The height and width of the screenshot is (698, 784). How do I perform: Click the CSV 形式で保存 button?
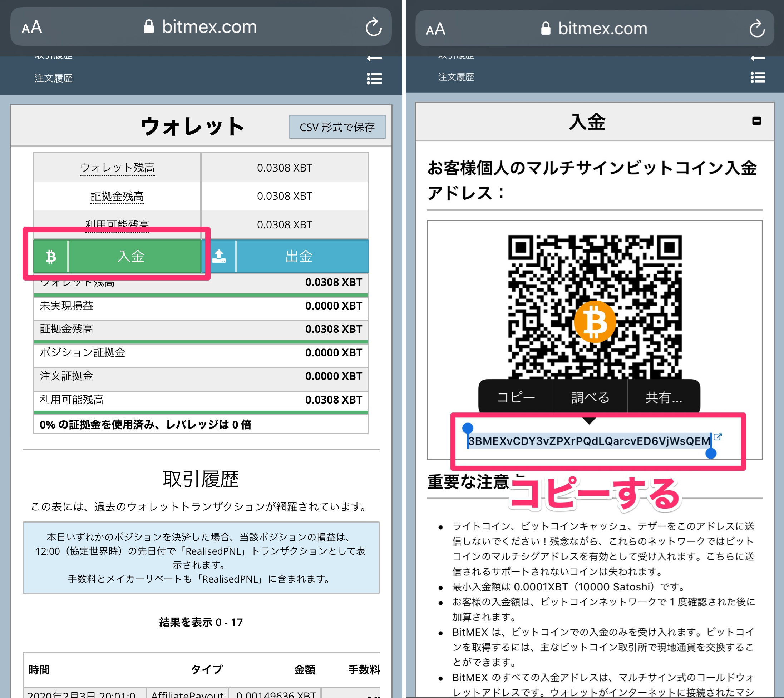click(337, 127)
